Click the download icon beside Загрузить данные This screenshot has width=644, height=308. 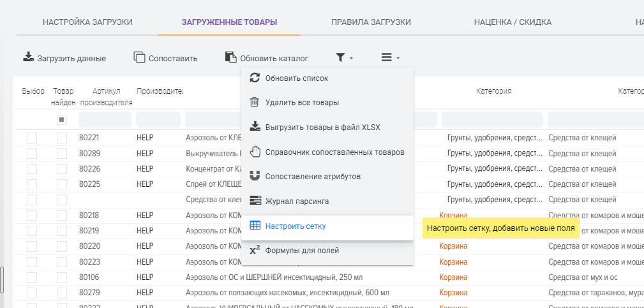point(28,57)
